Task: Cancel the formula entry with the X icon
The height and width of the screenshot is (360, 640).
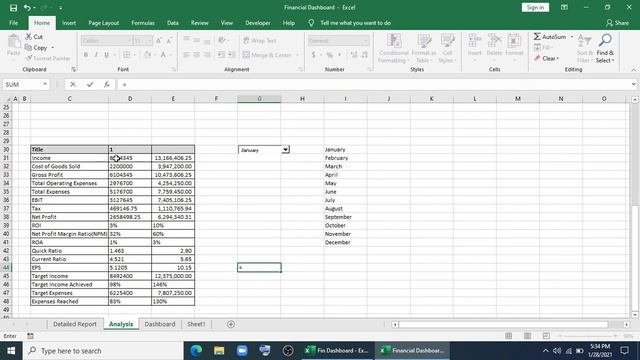Action: coord(73,84)
